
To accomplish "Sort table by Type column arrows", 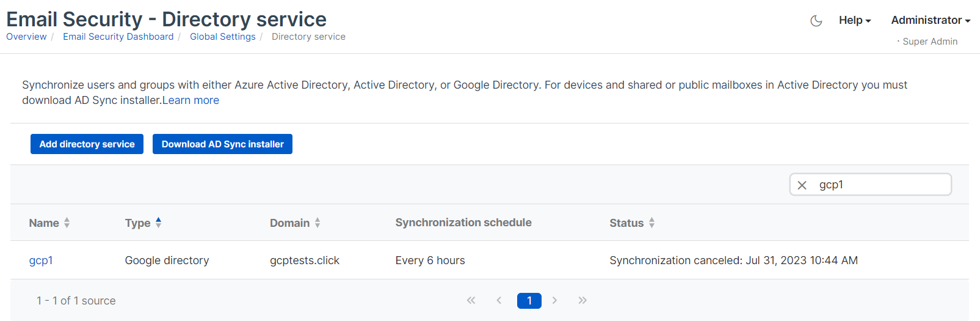I will point(158,223).
